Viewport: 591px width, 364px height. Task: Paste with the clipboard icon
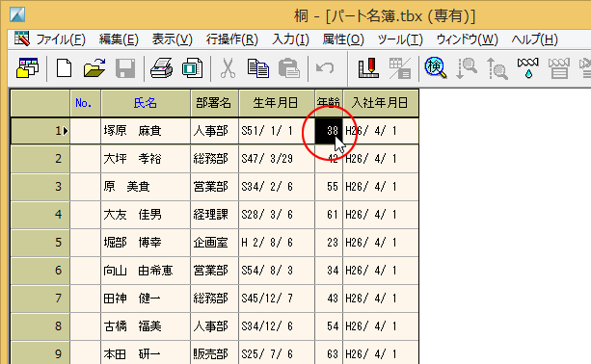289,68
